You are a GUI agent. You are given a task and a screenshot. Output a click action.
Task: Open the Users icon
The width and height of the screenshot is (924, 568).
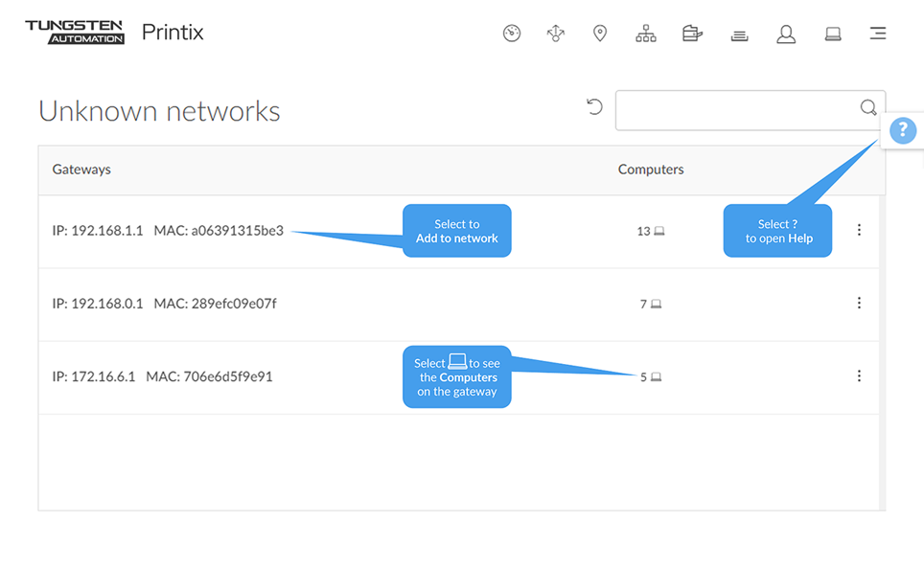point(786,34)
